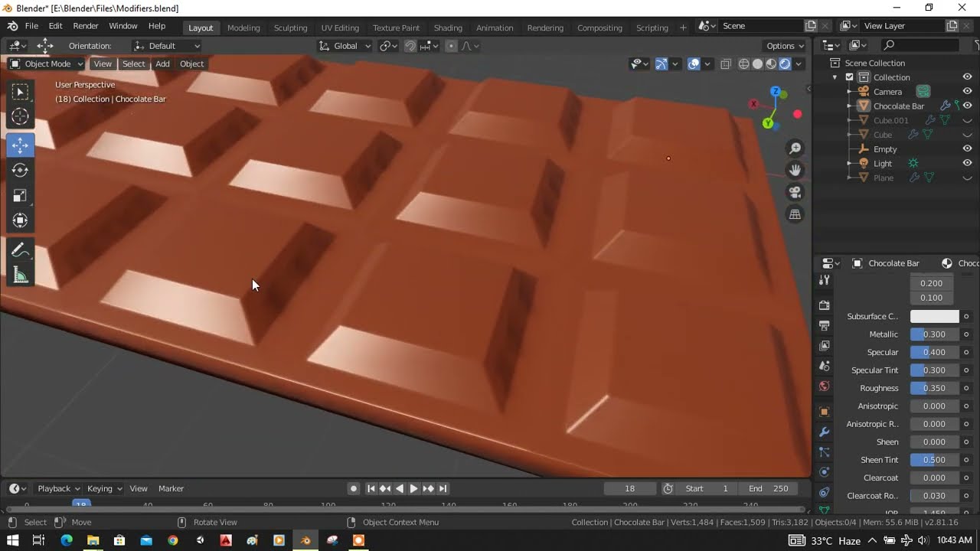Hide Chocolate Bar with its eye icon
This screenshot has height=551, width=980.
coord(967,106)
